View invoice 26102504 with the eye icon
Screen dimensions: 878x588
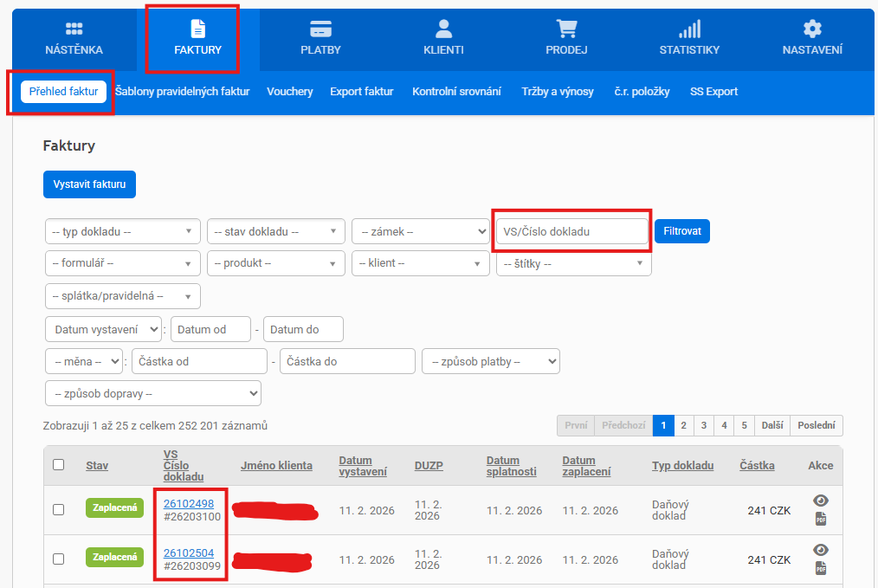click(820, 550)
